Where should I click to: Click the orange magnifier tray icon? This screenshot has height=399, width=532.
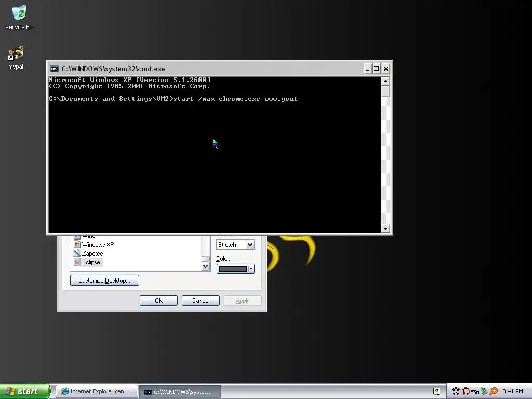494,391
